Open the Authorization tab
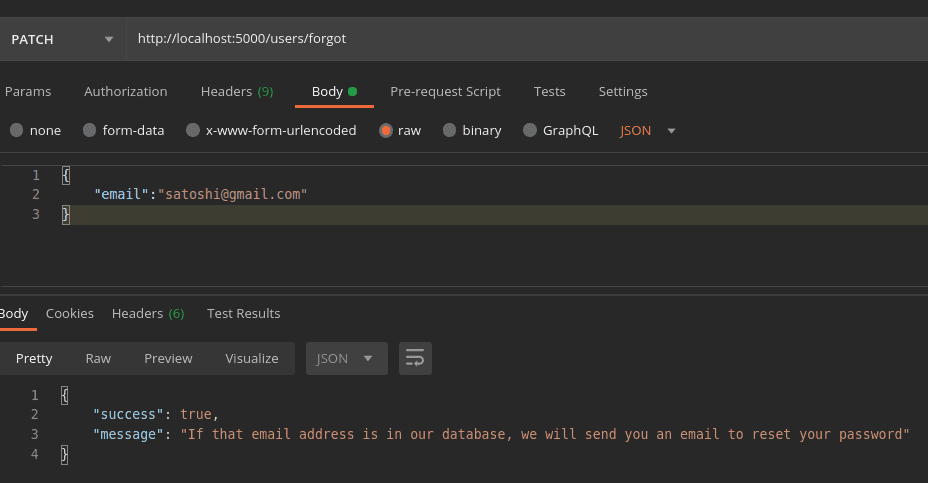Image resolution: width=928 pixels, height=483 pixels. [125, 91]
